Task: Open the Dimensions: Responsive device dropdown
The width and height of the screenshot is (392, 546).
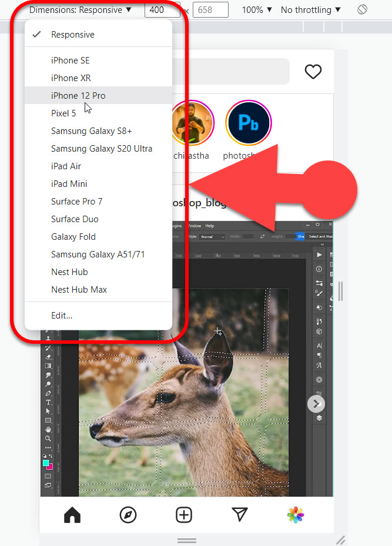Action: 80,10
